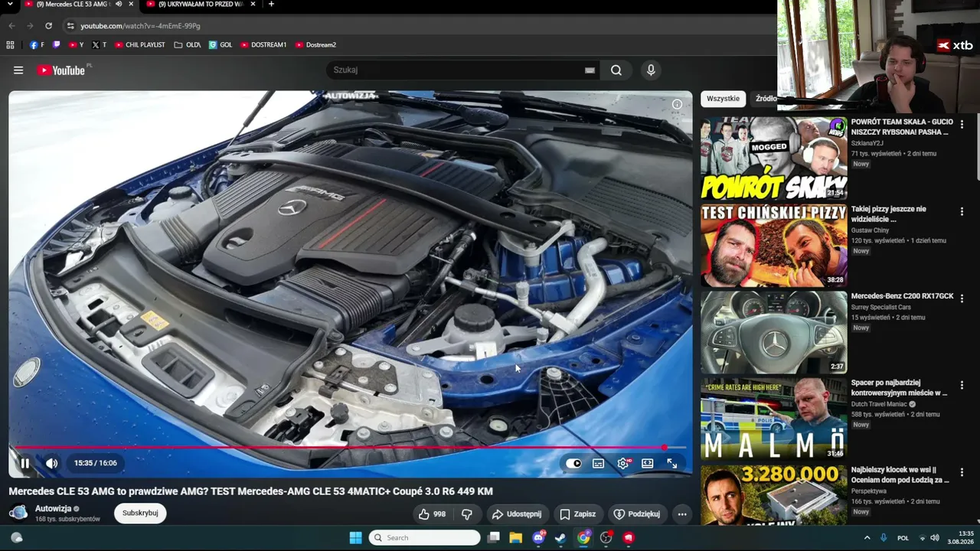Viewport: 980px width, 551px height.
Task: Subscribe to Autowizja with Subskrybuj
Action: click(x=140, y=514)
